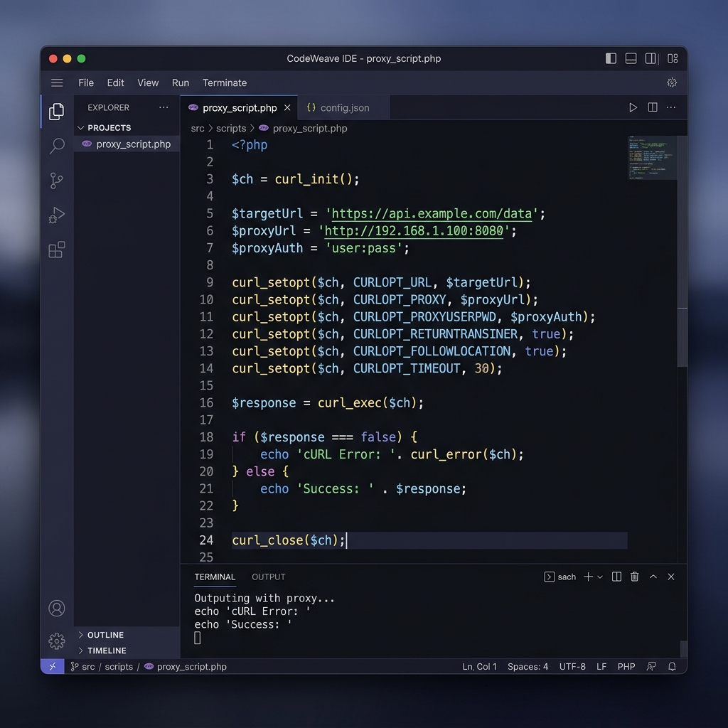Select the proxy_script.php editor tab
728x728 pixels.
[x=239, y=108]
